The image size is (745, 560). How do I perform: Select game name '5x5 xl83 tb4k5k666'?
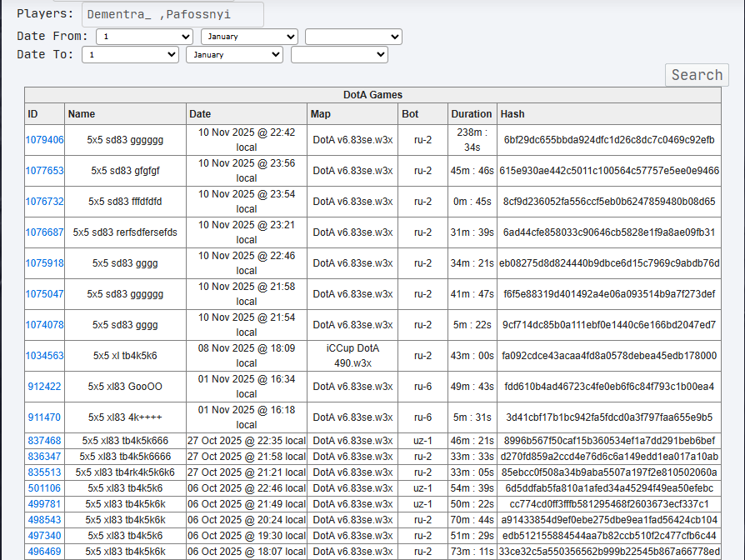(x=126, y=441)
